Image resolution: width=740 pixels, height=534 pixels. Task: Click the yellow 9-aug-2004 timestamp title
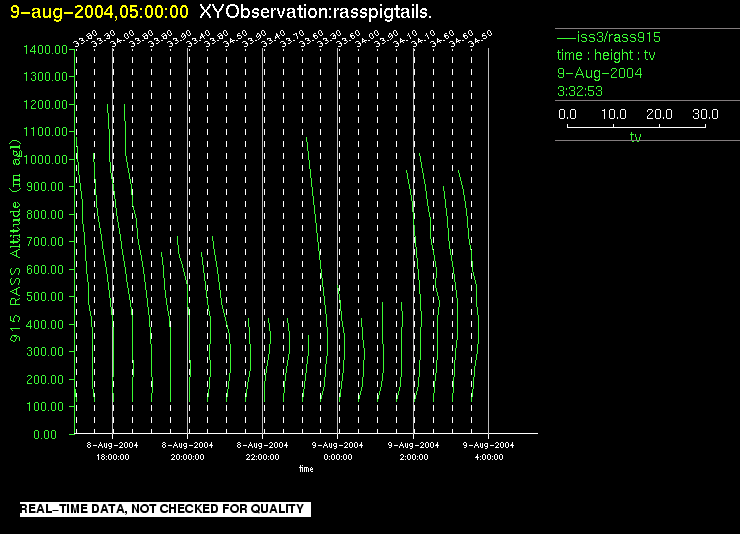[99, 12]
